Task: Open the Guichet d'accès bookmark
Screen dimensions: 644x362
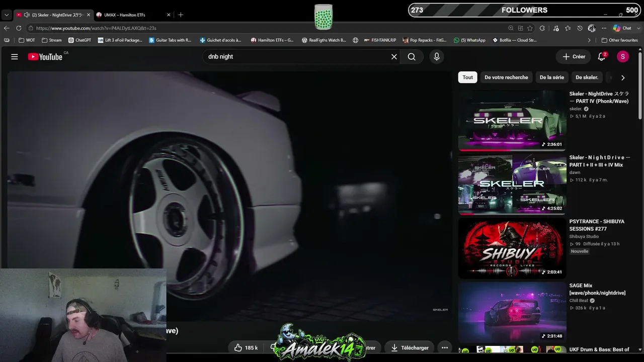Action: click(220, 40)
